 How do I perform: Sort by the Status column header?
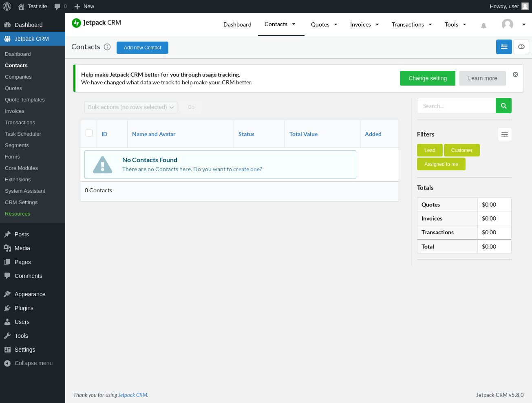[246, 134]
